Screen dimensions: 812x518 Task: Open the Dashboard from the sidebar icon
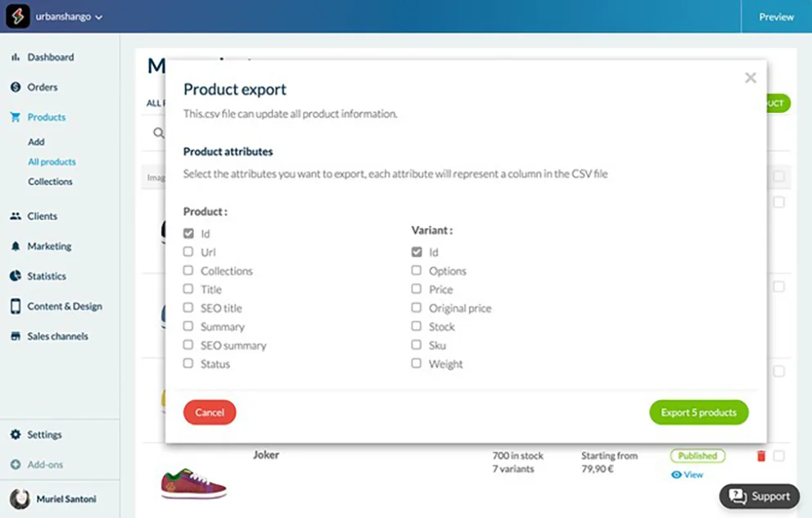click(x=15, y=56)
